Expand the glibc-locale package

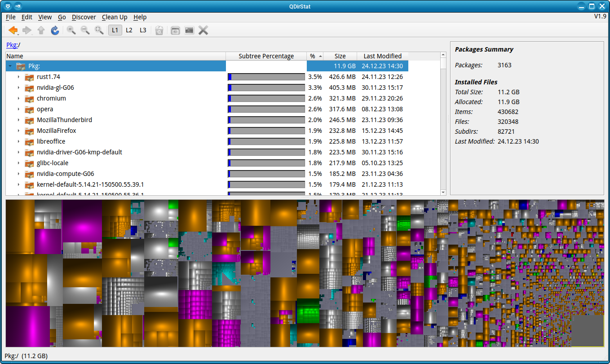(x=18, y=163)
